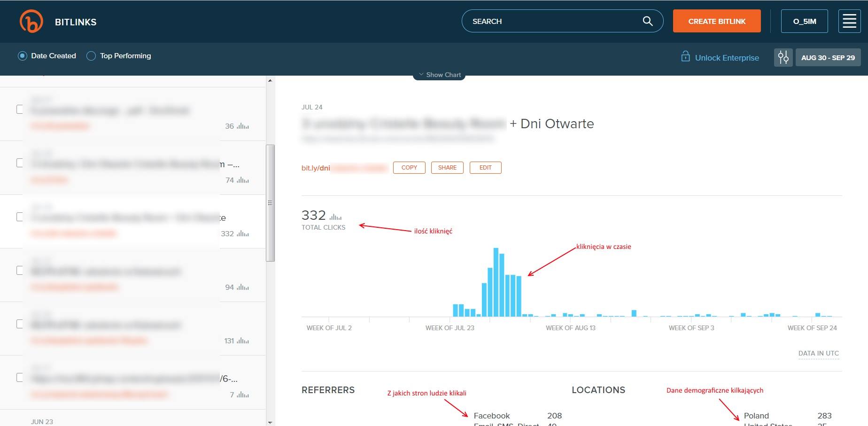This screenshot has width=868, height=426.
Task: Open the hamburger menu
Action: point(849,21)
